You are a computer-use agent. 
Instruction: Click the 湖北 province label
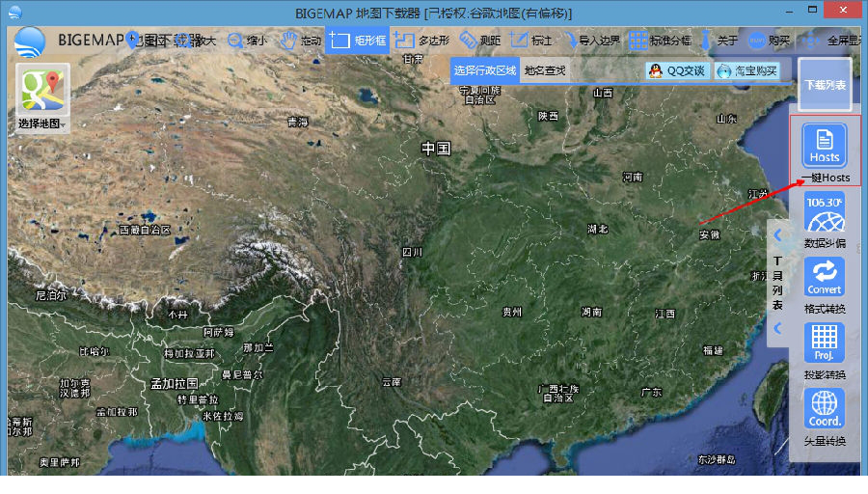(598, 229)
